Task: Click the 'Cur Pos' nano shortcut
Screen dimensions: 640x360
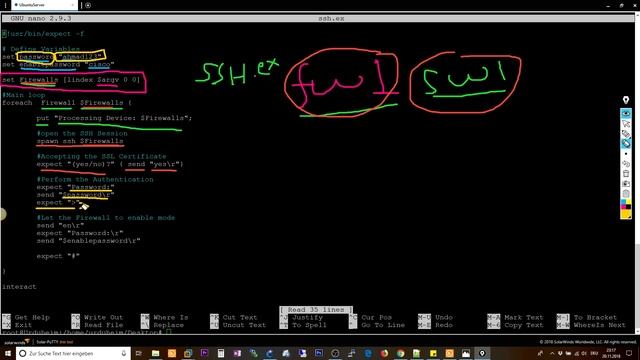Action: (371, 317)
